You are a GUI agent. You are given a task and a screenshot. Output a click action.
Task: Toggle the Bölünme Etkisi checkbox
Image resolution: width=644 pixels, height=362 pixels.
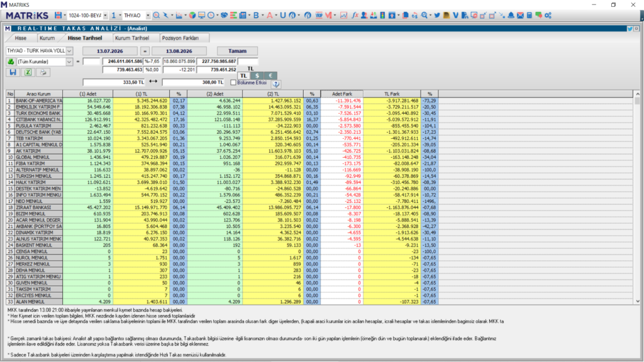233,82
